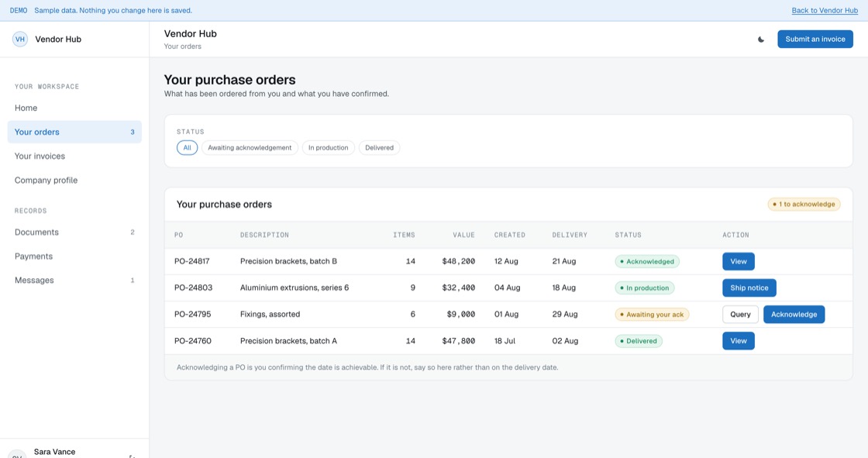Image resolution: width=868 pixels, height=458 pixels.
Task: Acknowledge order PO-24795
Action: click(x=794, y=315)
